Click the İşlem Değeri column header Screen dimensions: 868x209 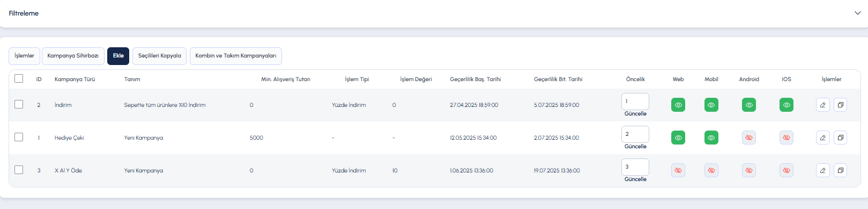point(416,79)
